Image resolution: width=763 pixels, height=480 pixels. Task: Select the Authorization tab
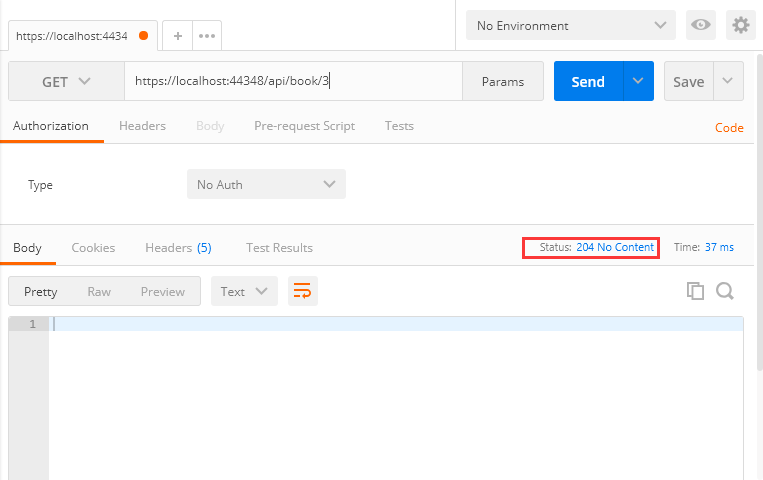click(x=51, y=126)
